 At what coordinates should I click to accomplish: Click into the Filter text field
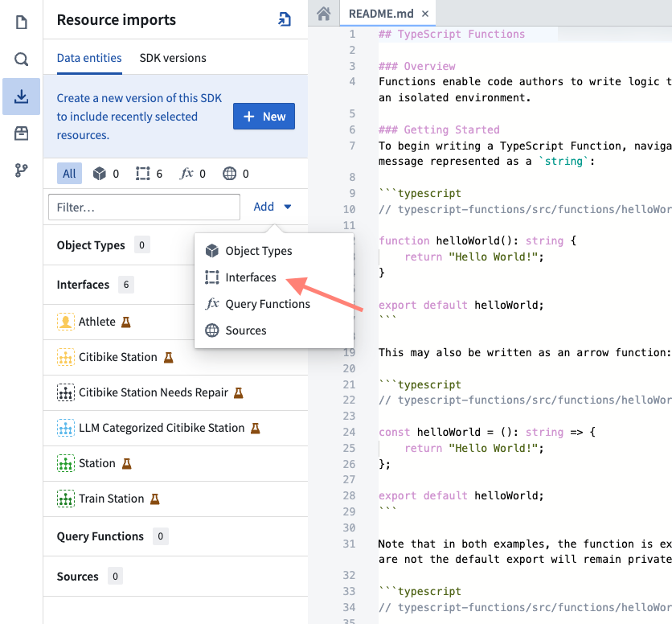coord(144,207)
